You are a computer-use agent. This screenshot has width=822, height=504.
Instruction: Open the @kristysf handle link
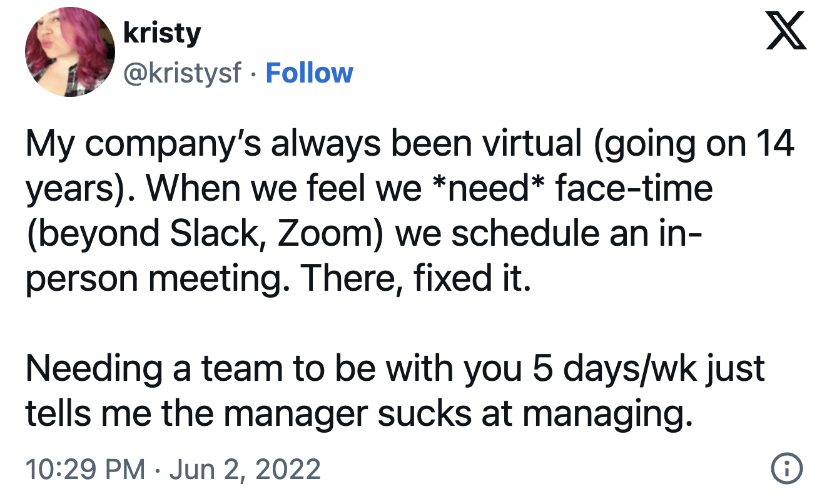click(x=183, y=73)
